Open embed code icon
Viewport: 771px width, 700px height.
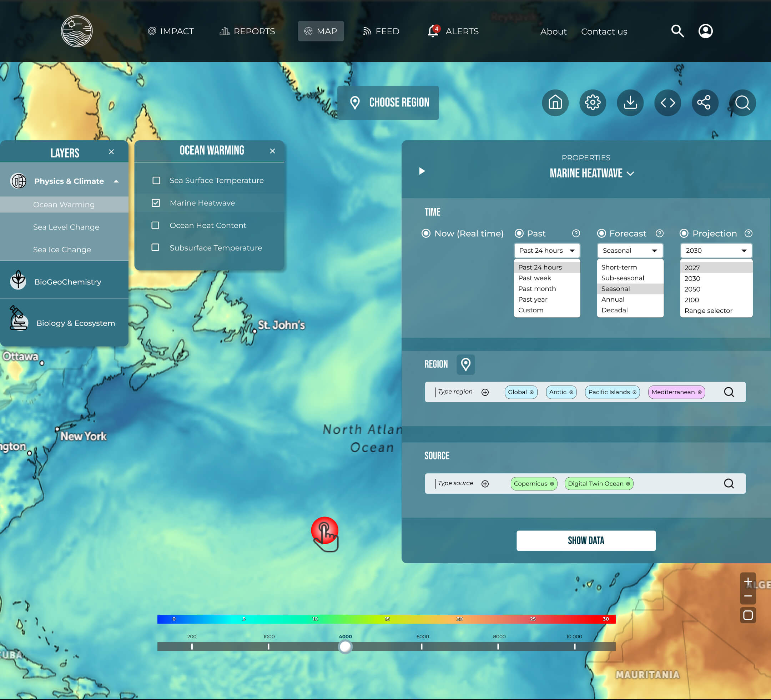[667, 102]
